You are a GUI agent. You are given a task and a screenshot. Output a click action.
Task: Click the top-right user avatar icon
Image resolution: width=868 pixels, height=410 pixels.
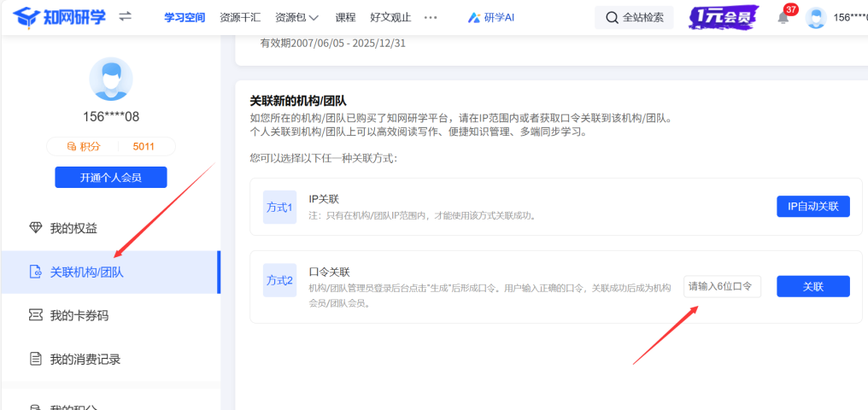point(816,18)
